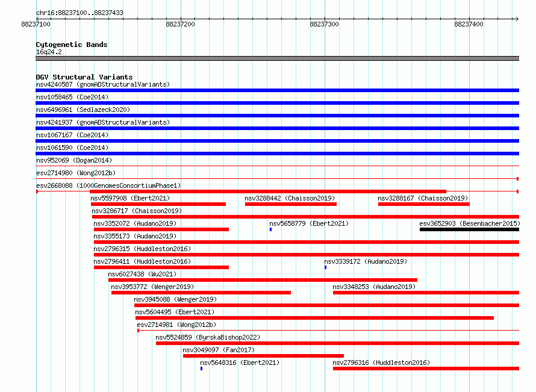Open nsv1067167 (Coe2014) variant
Screen dimensions: 536x392
(72, 135)
